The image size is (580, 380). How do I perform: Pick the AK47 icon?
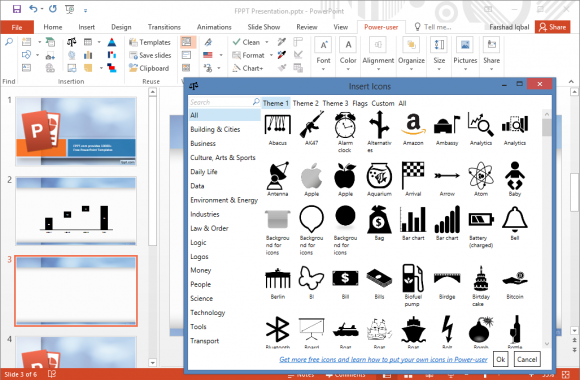tap(311, 125)
